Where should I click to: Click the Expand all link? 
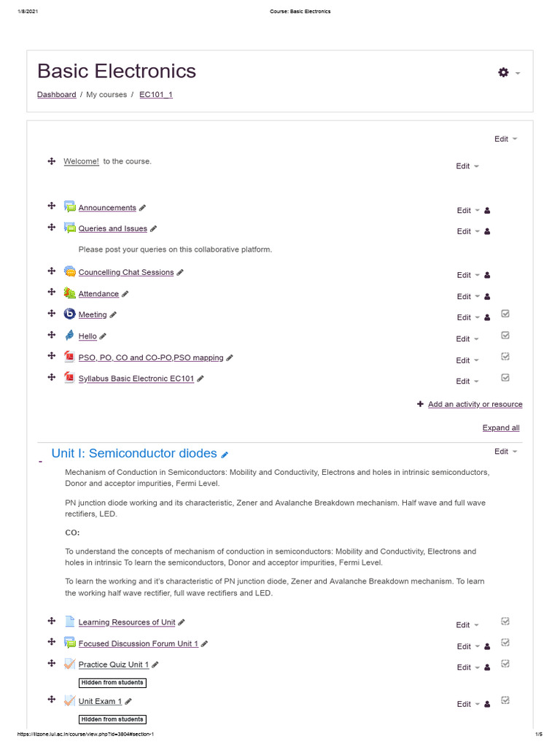(501, 428)
